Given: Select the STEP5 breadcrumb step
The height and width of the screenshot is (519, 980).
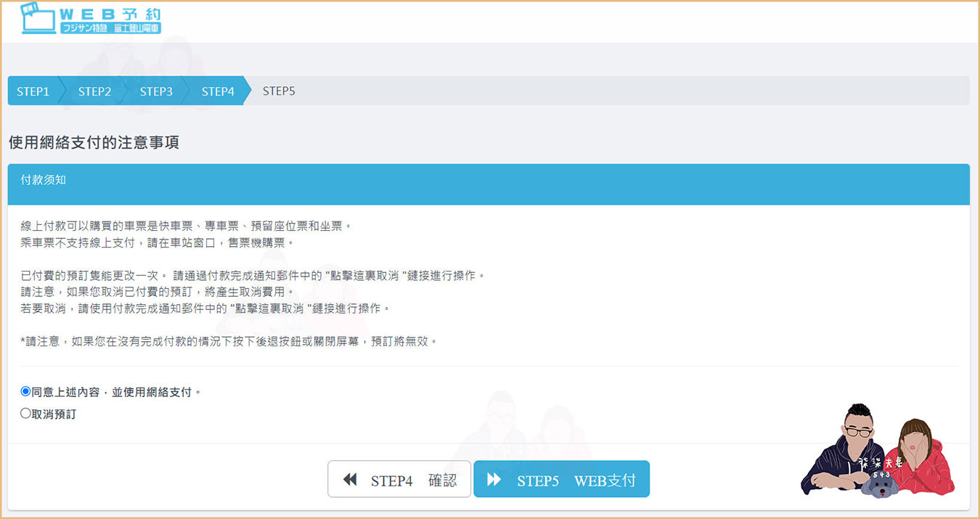Looking at the screenshot, I should 279,91.
